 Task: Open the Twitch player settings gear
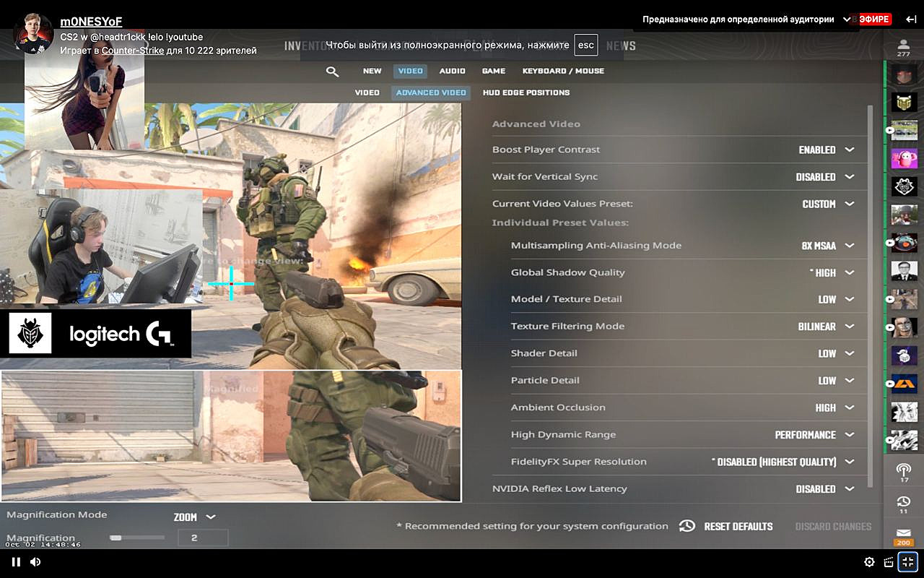[x=869, y=562]
